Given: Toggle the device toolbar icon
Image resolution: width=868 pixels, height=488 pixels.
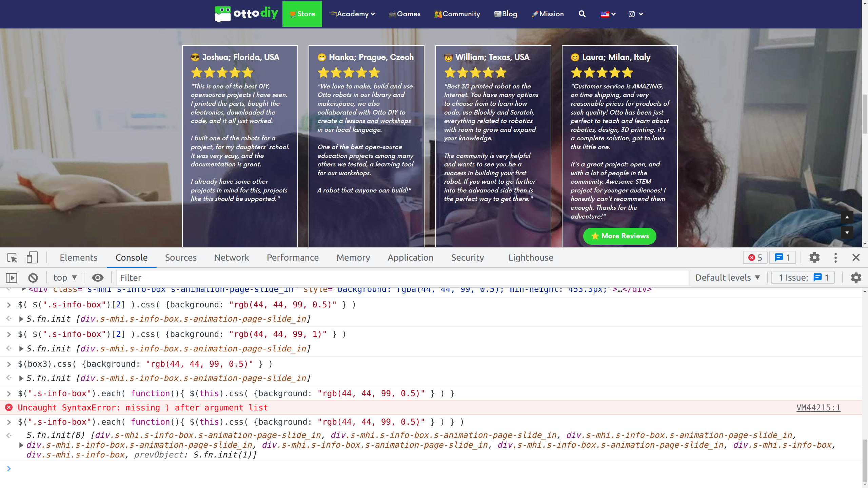Looking at the screenshot, I should coord(32,258).
